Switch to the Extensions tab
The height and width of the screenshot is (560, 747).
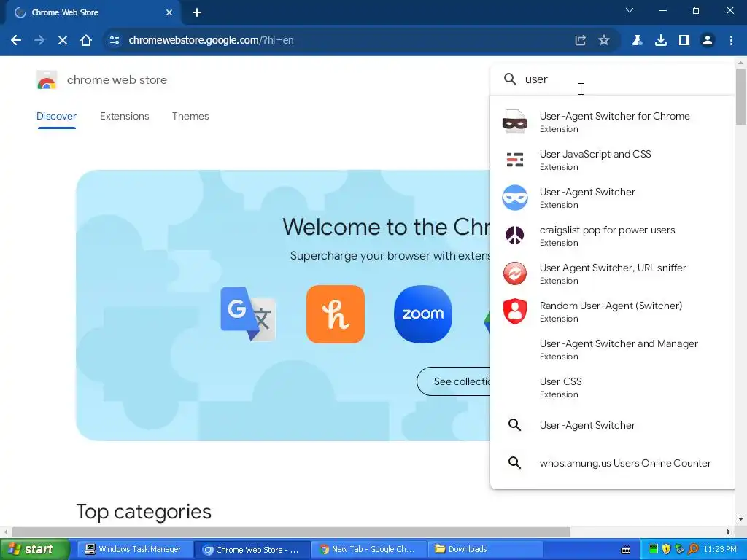(x=124, y=116)
